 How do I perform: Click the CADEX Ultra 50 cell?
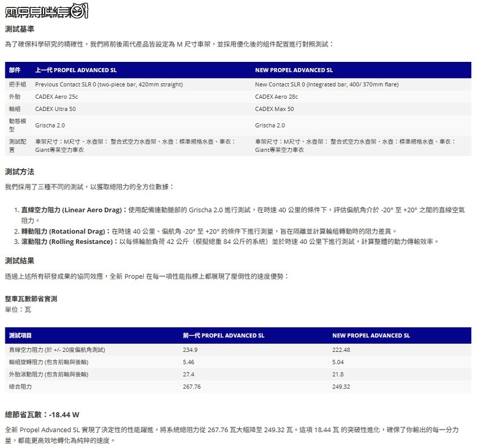(x=56, y=109)
